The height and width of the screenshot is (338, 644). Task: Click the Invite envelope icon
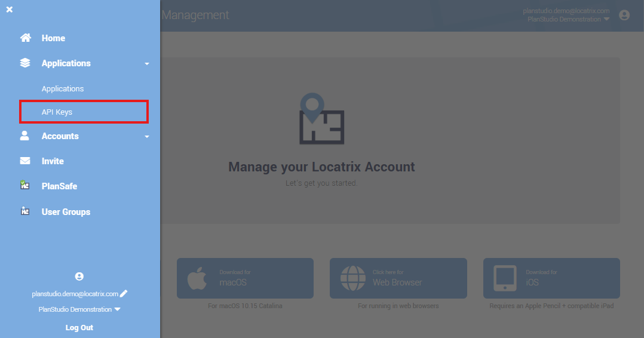(x=25, y=161)
